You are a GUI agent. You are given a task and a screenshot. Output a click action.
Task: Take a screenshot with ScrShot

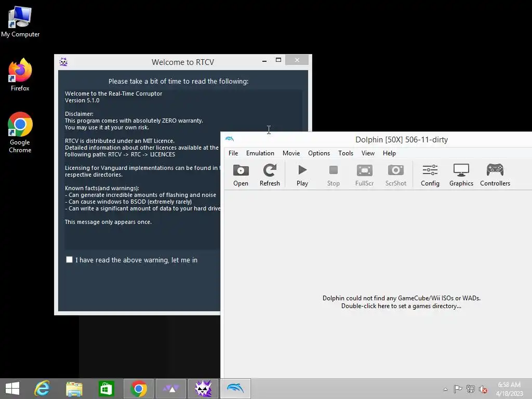click(x=395, y=175)
